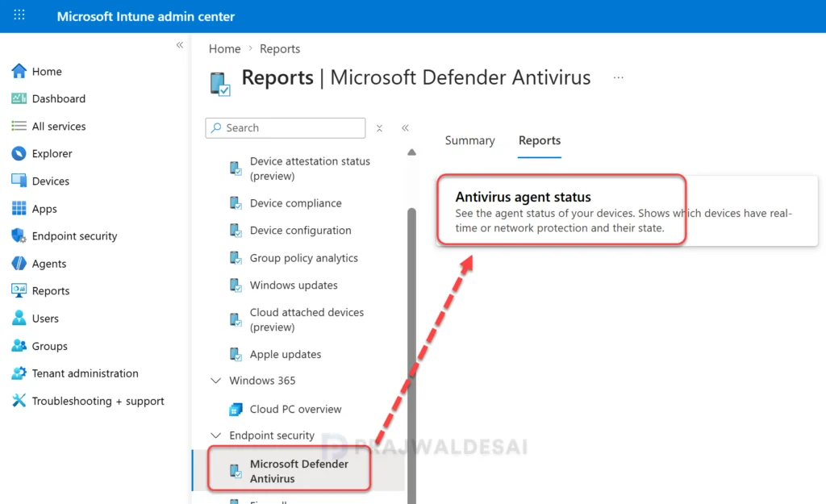Click the Cloud attached devices icon
This screenshot has width=826, height=504.
[236, 319]
